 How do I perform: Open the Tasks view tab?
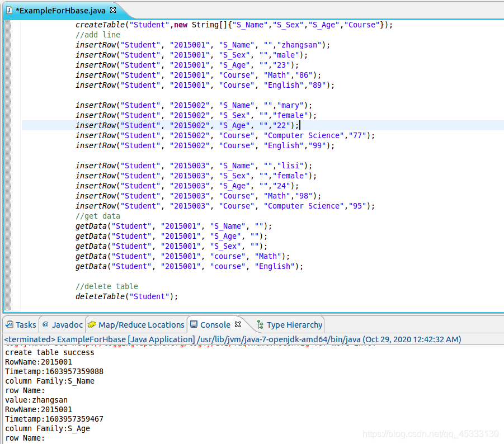(21, 325)
